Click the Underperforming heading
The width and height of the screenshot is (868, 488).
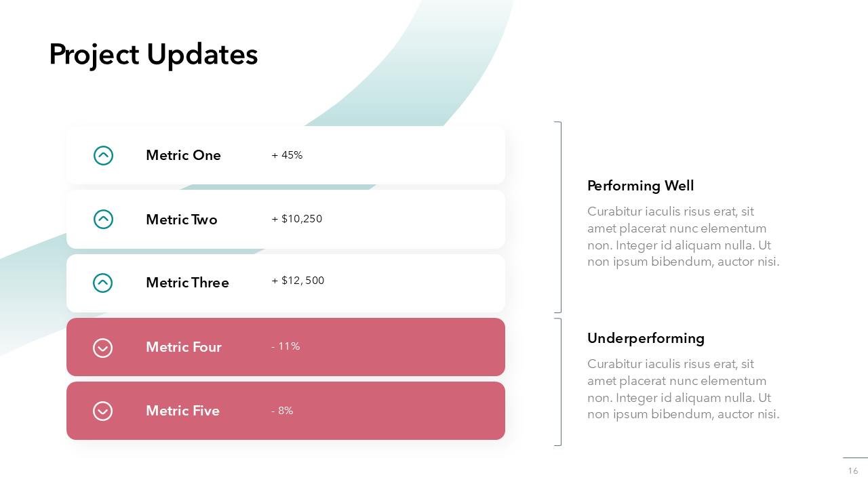tap(646, 338)
